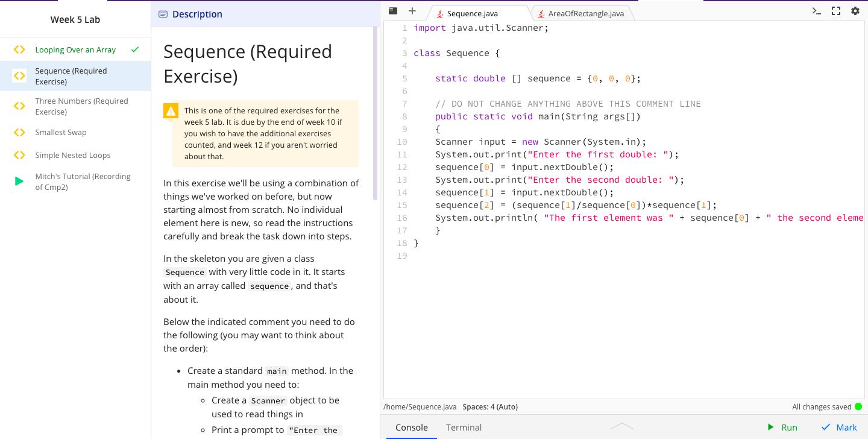The image size is (868, 439).
Task: Click the green checkmark on Looping Over an Array
Action: [x=136, y=49]
